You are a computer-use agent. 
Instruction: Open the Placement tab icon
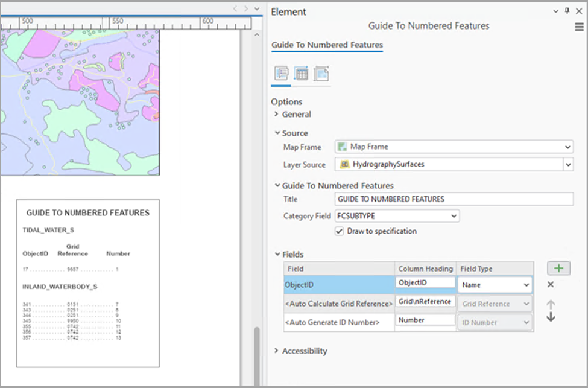click(321, 74)
